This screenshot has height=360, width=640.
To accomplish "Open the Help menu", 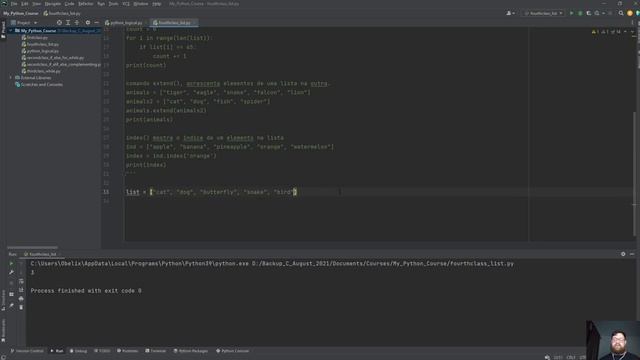I will click(157, 4).
